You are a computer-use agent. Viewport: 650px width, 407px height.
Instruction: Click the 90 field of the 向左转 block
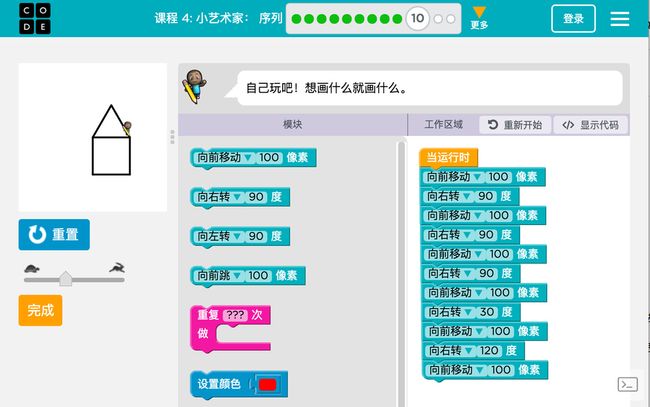click(x=256, y=236)
